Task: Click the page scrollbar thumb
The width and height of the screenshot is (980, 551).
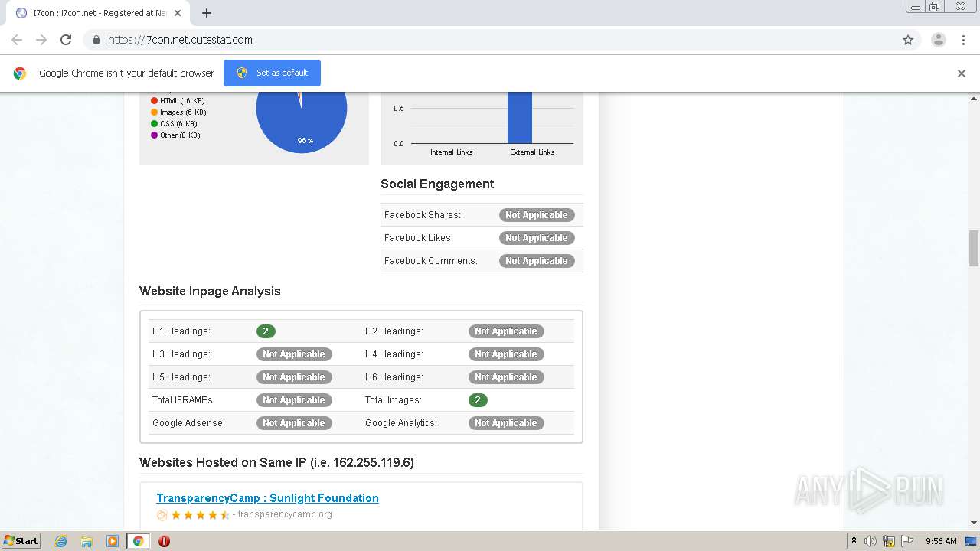Action: tap(974, 248)
